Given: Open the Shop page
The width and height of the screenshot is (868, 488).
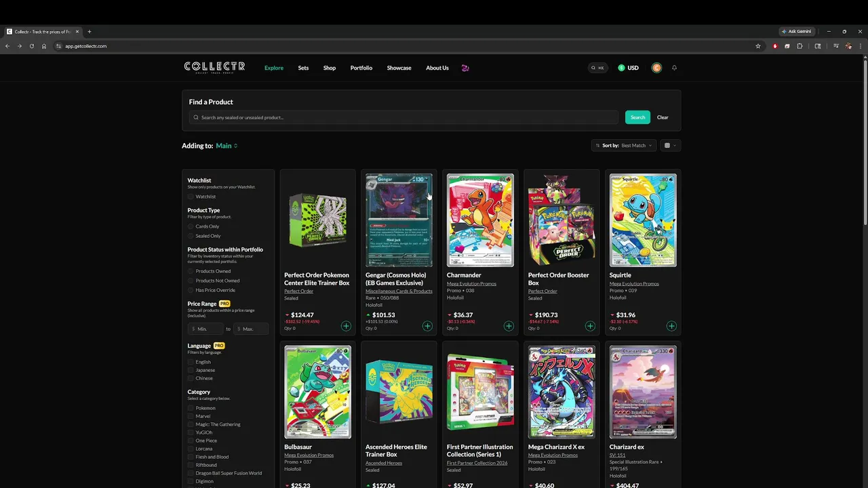Looking at the screenshot, I should [x=330, y=68].
